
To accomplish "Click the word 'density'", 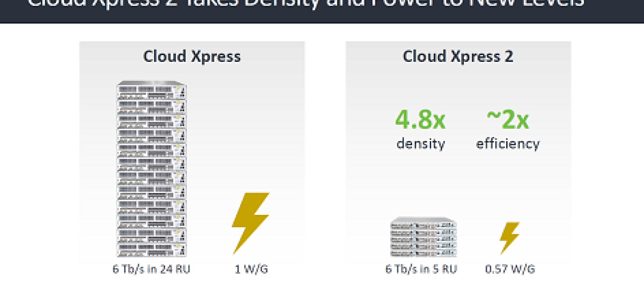I will [421, 144].
